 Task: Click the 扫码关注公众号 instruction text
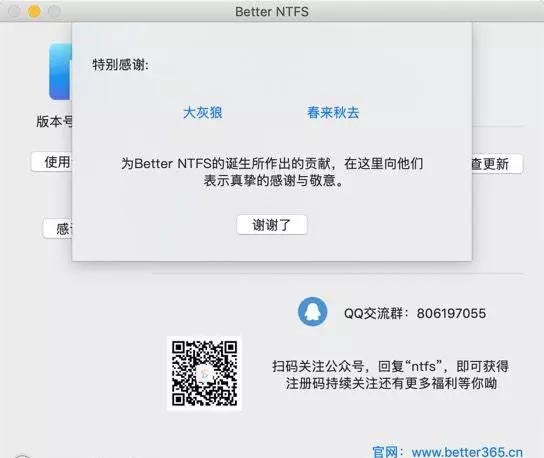tap(390, 375)
